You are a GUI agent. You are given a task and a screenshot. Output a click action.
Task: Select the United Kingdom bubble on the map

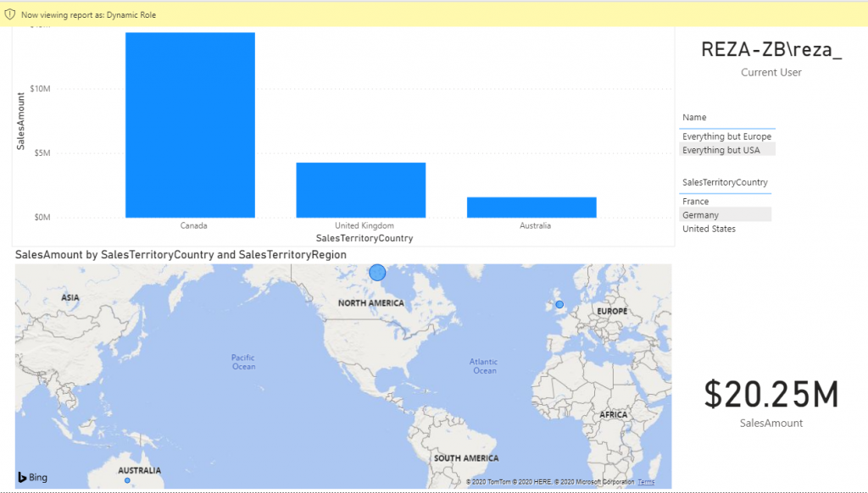coord(559,304)
